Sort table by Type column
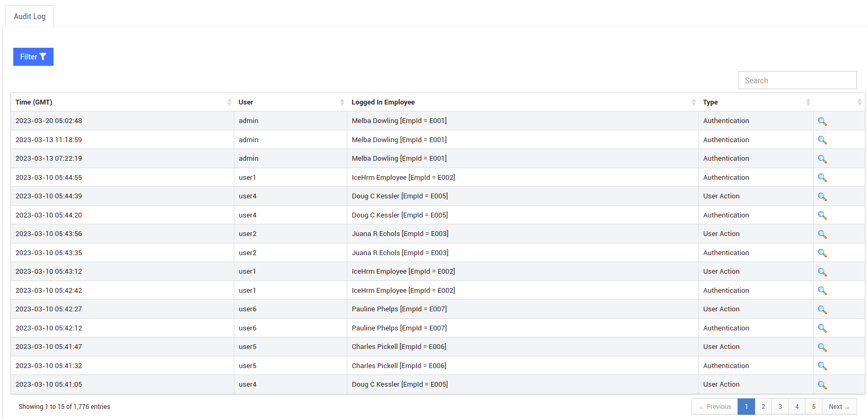This screenshot has height=419, width=868. 756,102
